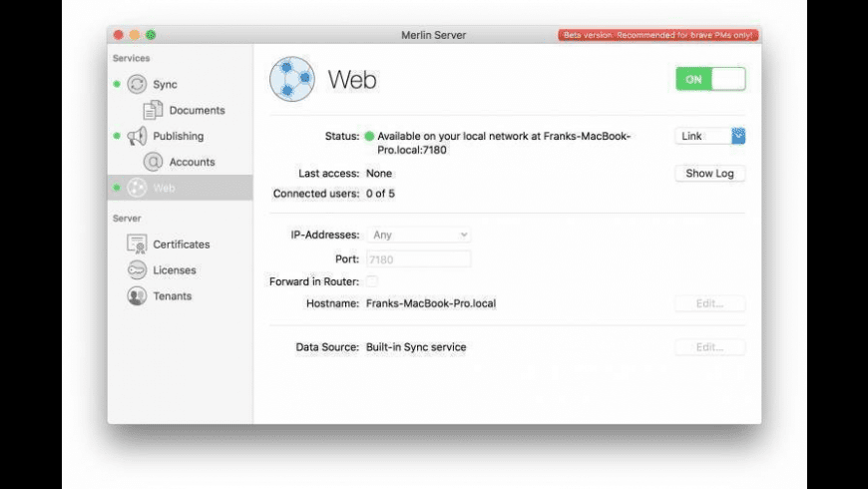Click green dot next to Publishing
Screen dimensions: 868x489
(117, 136)
